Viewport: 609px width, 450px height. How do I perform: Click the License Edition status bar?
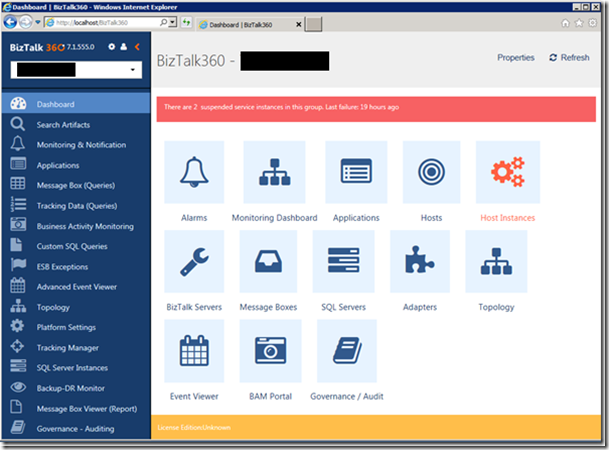[x=376, y=427]
